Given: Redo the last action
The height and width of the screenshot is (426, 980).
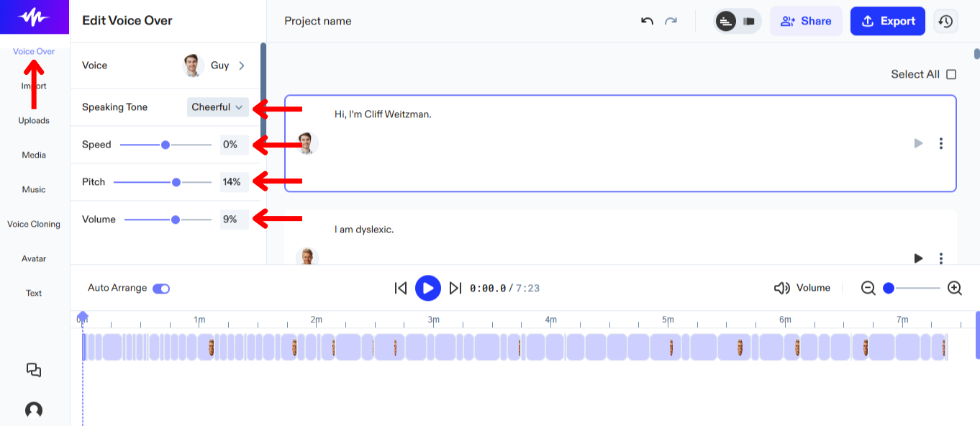Looking at the screenshot, I should coord(671,21).
